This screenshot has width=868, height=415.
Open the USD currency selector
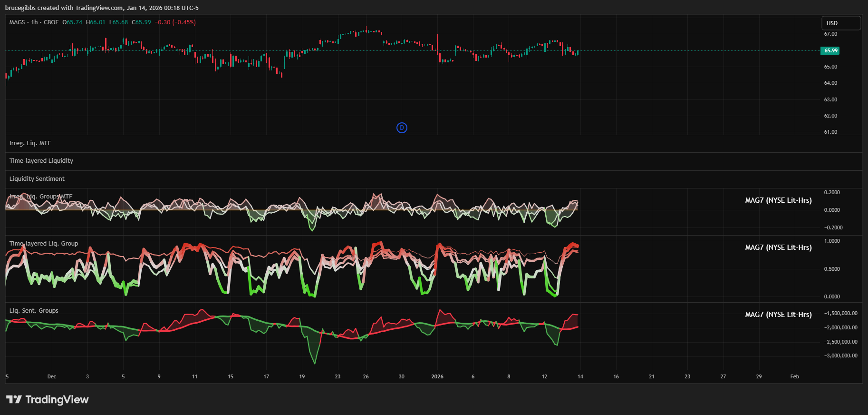point(840,23)
